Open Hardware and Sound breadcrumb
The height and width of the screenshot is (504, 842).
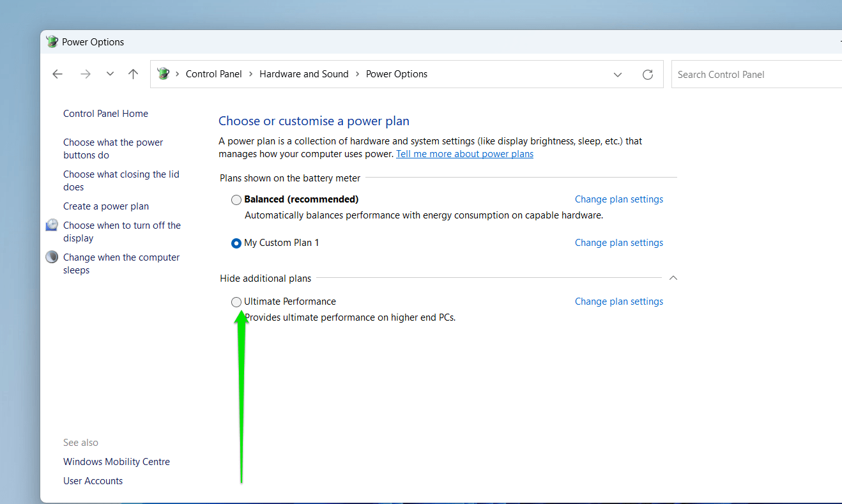[304, 74]
